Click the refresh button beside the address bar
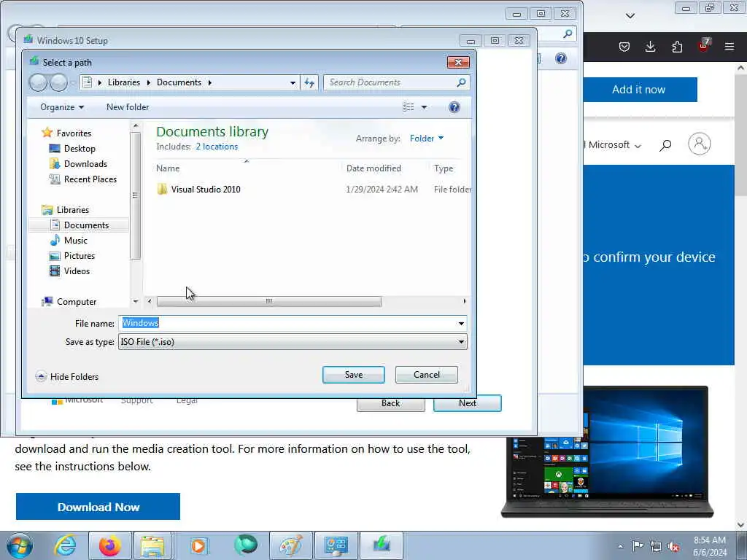The height and width of the screenshot is (560, 747). [x=309, y=82]
